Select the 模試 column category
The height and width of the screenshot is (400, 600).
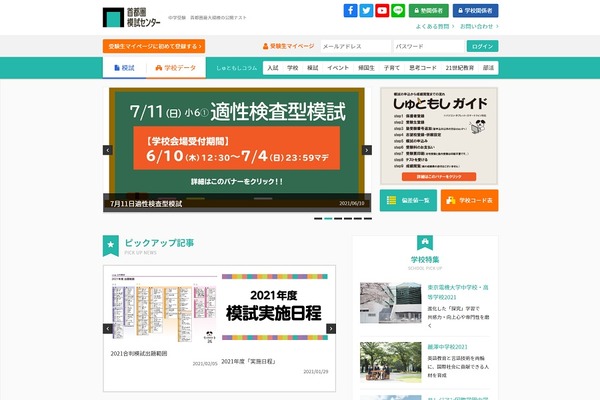coord(313,68)
